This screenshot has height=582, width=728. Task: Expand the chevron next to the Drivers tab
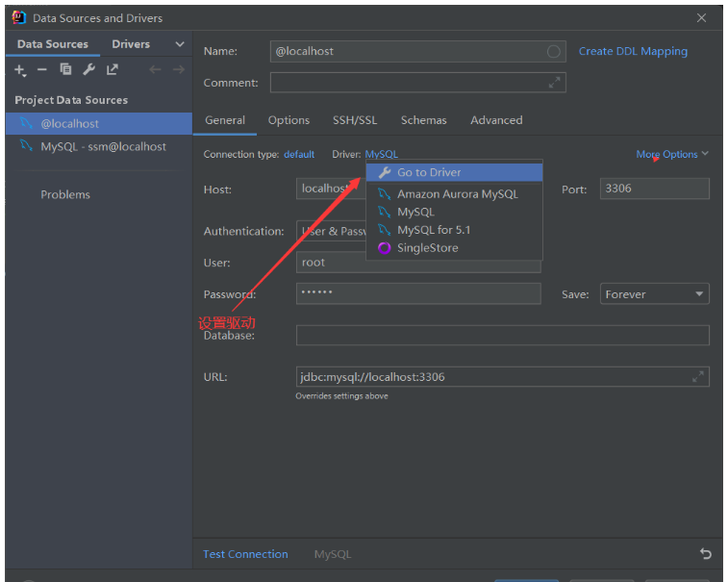click(179, 44)
